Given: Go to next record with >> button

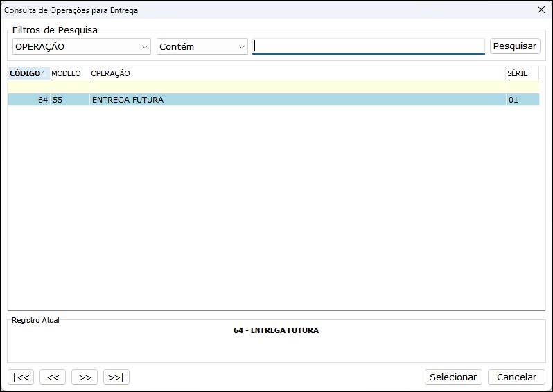Looking at the screenshot, I should pyautogui.click(x=85, y=377).
